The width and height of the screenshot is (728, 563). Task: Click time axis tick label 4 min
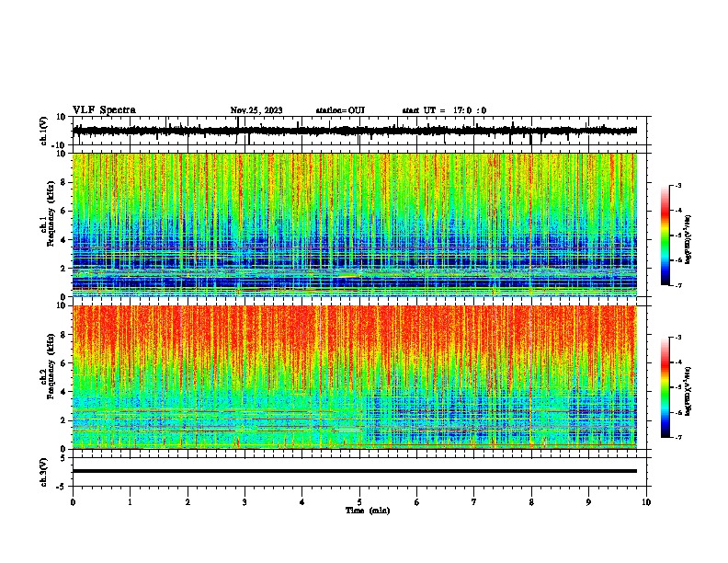[x=302, y=502]
